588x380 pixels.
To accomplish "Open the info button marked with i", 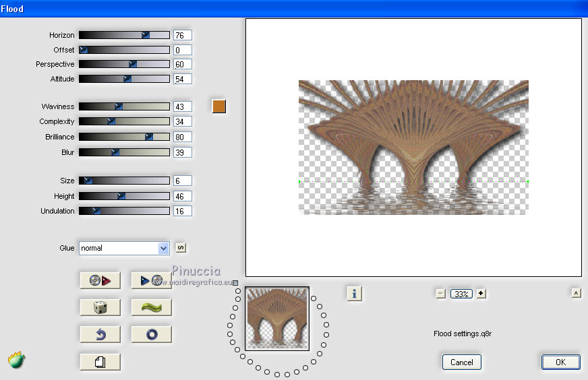I will click(355, 293).
